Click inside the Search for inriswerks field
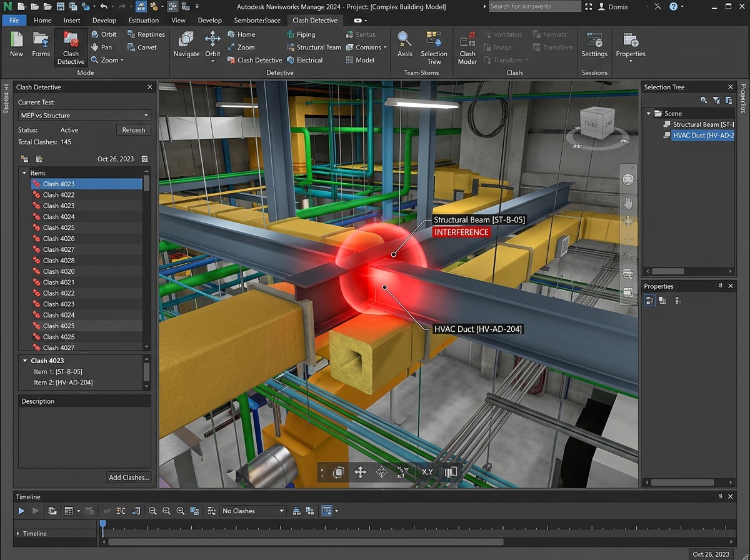The width and height of the screenshot is (750, 560). tap(534, 6)
